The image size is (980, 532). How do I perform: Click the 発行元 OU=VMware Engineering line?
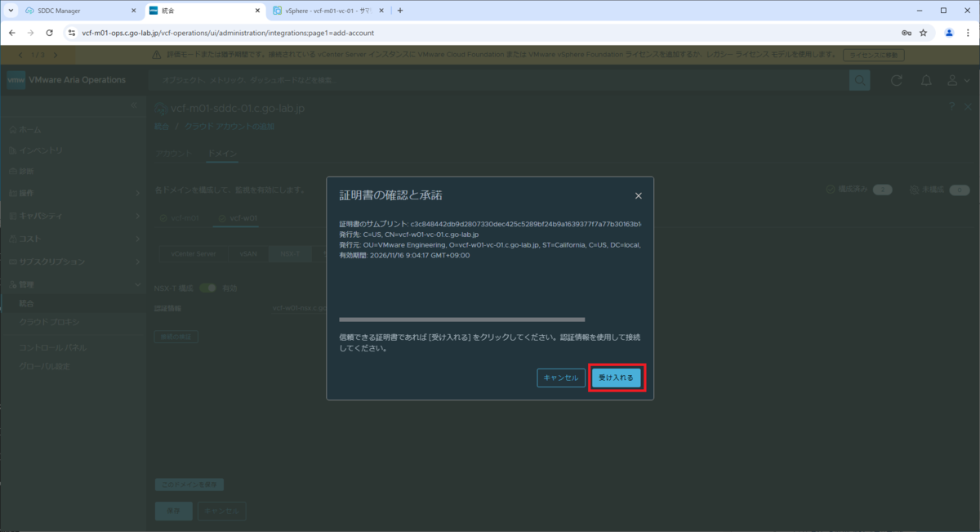[x=490, y=244]
